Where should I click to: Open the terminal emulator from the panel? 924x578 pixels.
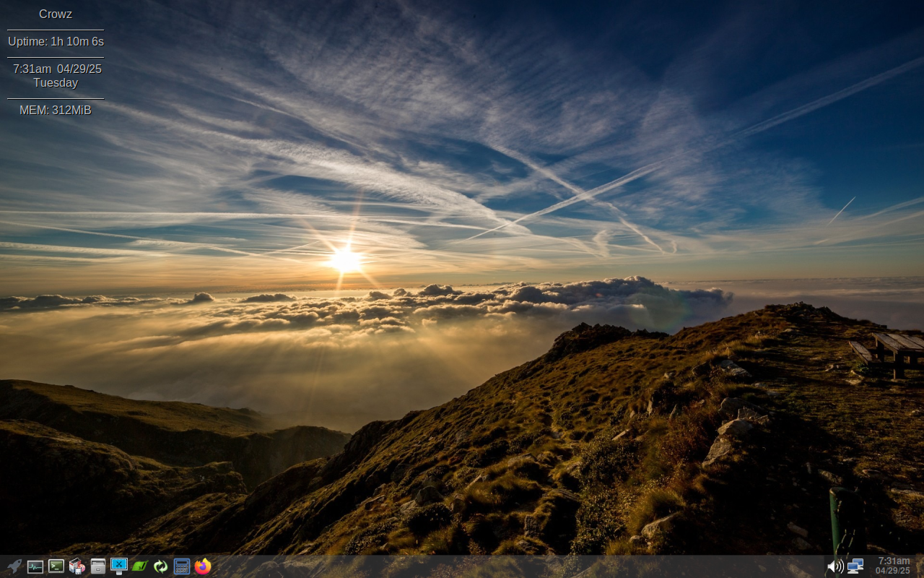(x=56, y=566)
